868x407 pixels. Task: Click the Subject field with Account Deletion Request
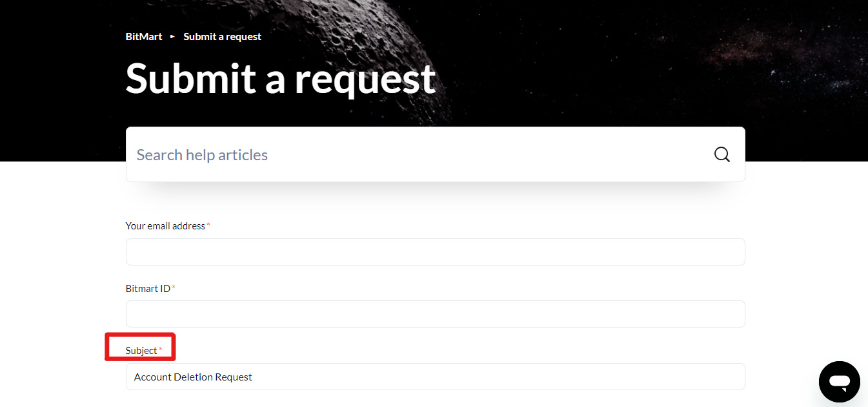(435, 377)
